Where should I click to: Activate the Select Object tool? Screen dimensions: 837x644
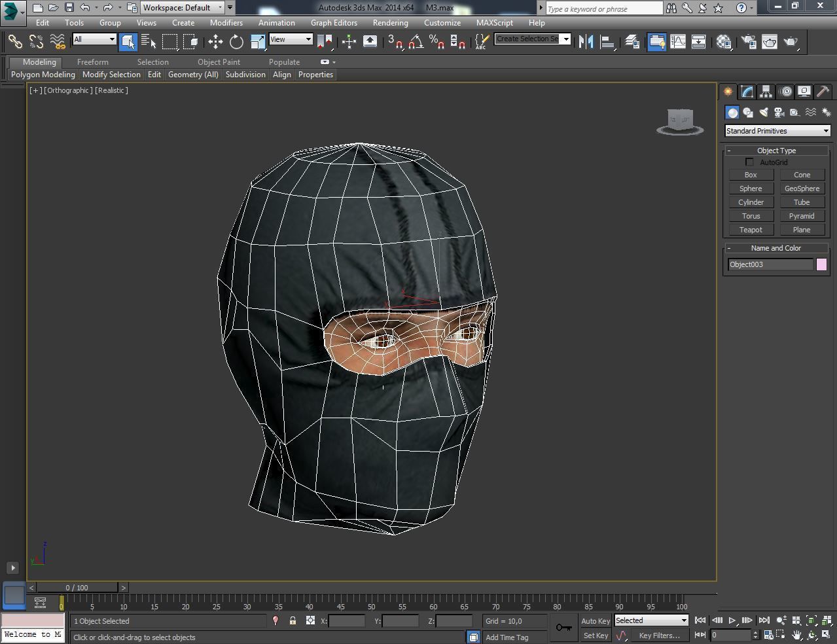coord(128,42)
